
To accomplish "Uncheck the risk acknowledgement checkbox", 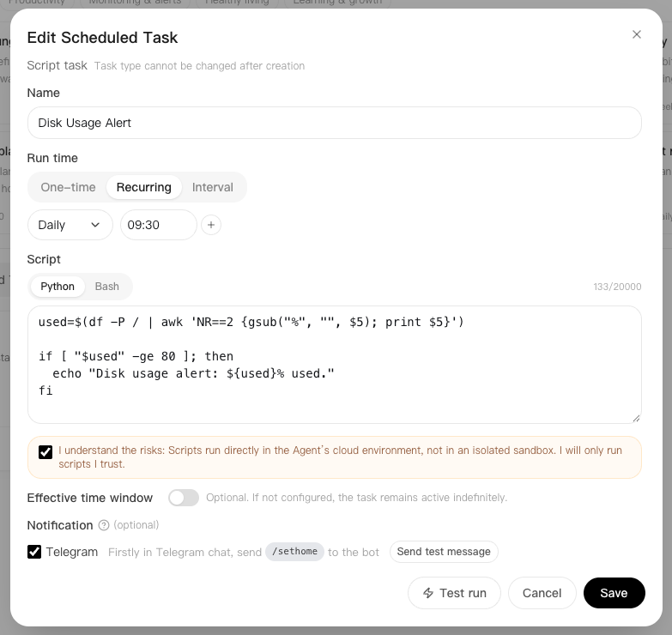I will pos(45,452).
